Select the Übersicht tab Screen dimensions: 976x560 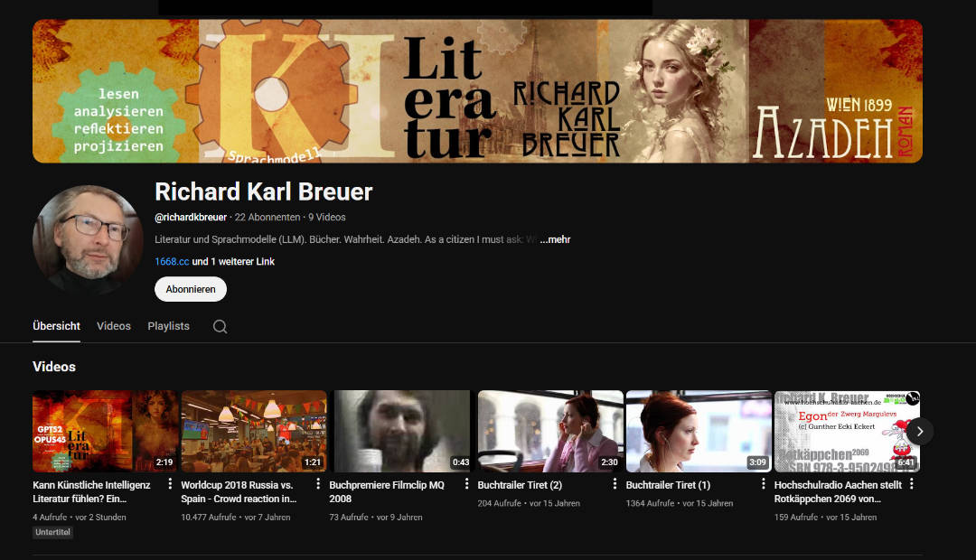click(x=57, y=326)
